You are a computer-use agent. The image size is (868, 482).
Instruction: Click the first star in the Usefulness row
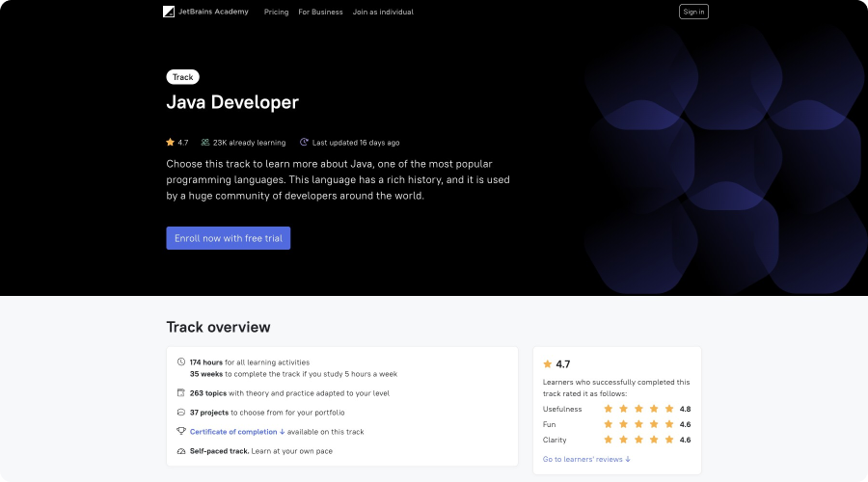[x=609, y=409]
